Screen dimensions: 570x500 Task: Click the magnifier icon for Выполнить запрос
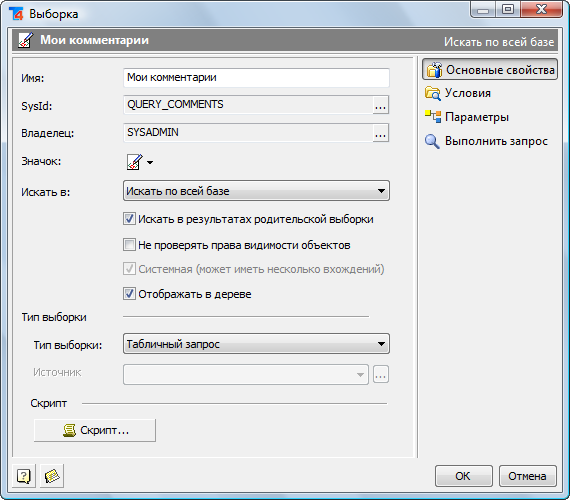click(432, 141)
